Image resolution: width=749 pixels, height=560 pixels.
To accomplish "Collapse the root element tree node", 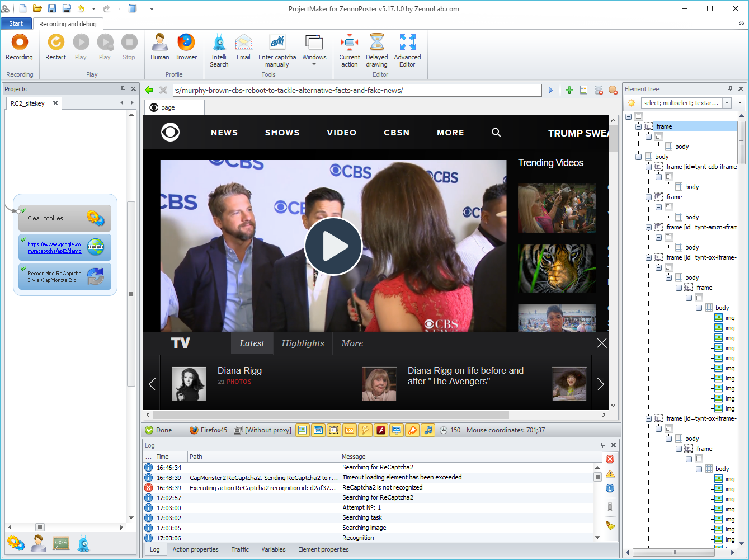I will click(x=629, y=116).
